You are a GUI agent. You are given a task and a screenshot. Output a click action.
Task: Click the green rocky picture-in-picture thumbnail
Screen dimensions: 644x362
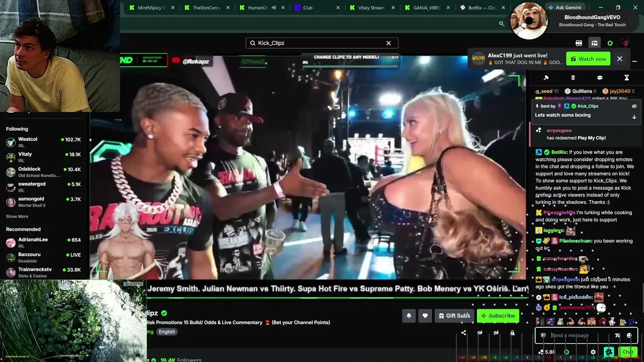click(73, 321)
